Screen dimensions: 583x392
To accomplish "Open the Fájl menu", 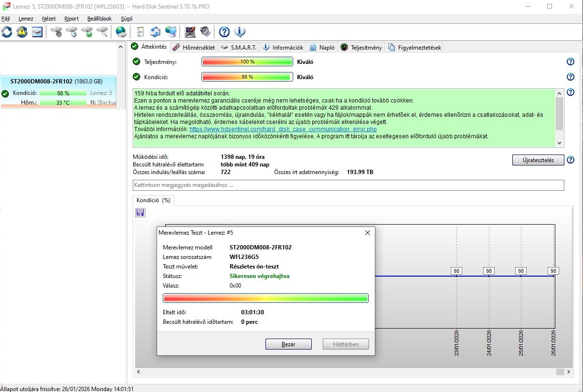I will (6, 19).
